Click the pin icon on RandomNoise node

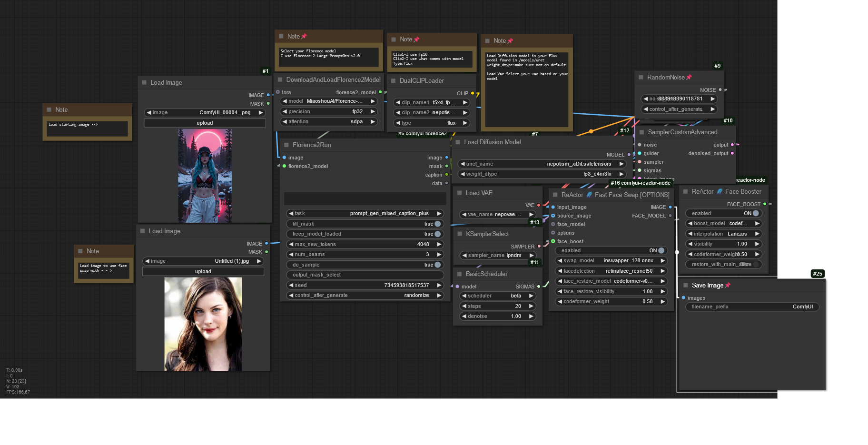coord(689,78)
